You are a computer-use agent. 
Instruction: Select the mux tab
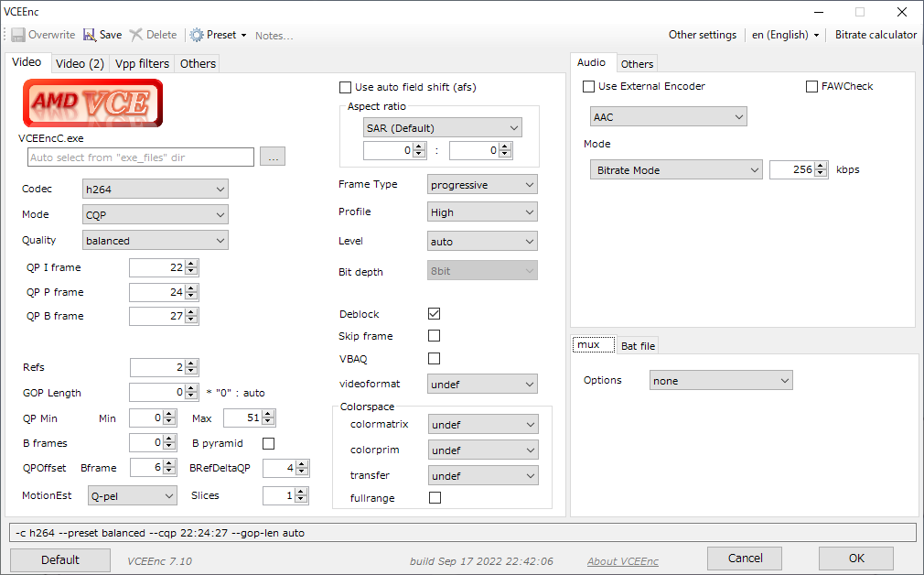[x=594, y=344]
